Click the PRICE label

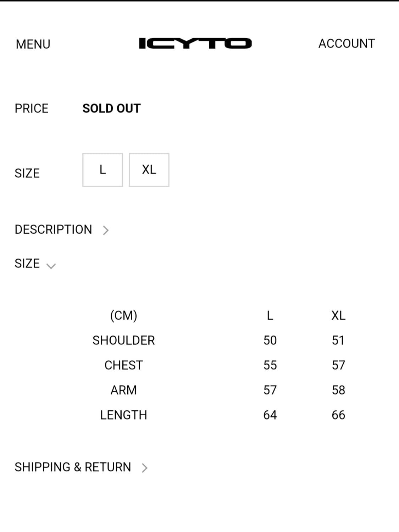[32, 108]
